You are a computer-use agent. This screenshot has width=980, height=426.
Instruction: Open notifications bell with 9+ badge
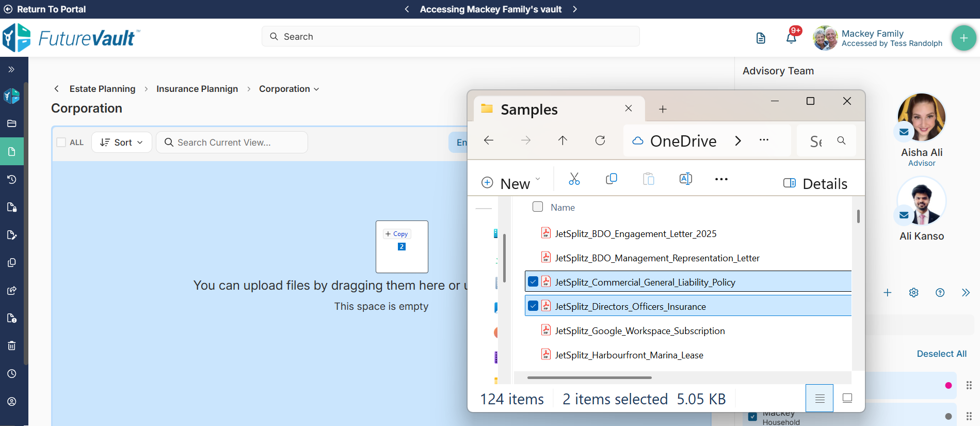(792, 38)
